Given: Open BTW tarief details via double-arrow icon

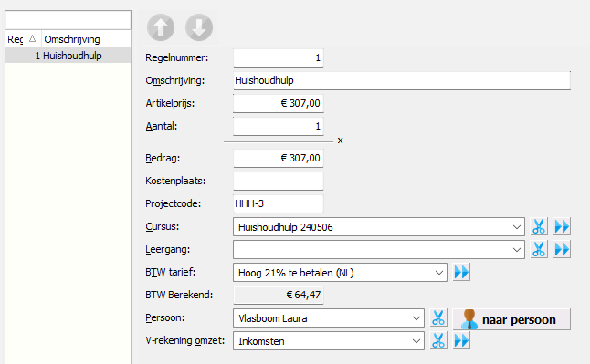Looking at the screenshot, I should click(x=461, y=272).
